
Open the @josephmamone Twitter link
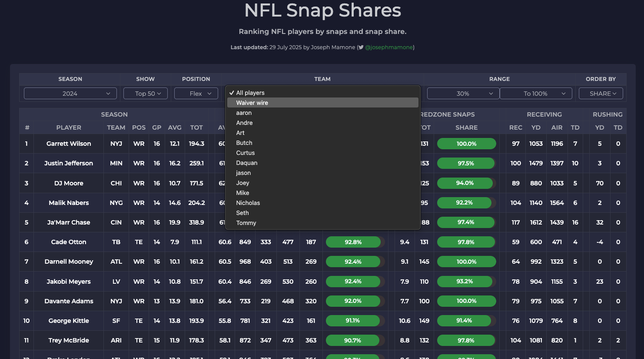coord(389,47)
